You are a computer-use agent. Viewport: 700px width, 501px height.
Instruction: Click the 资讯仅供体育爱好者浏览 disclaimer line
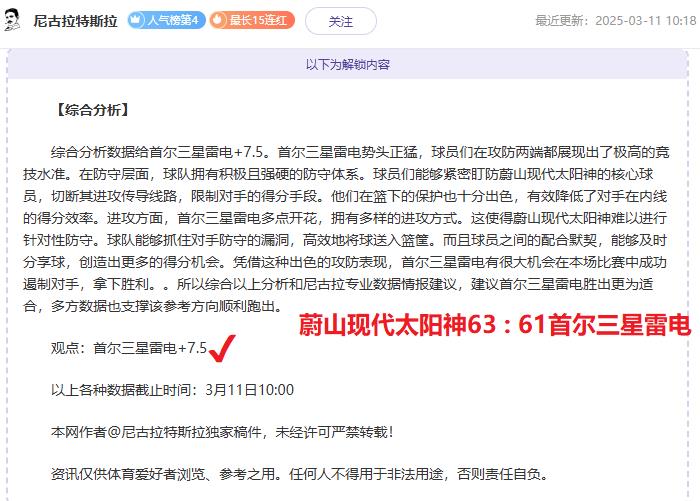pos(299,474)
